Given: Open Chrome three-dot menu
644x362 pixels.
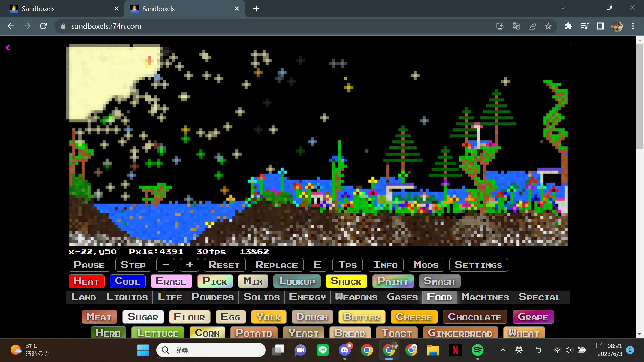Looking at the screenshot, I should click(633, 26).
